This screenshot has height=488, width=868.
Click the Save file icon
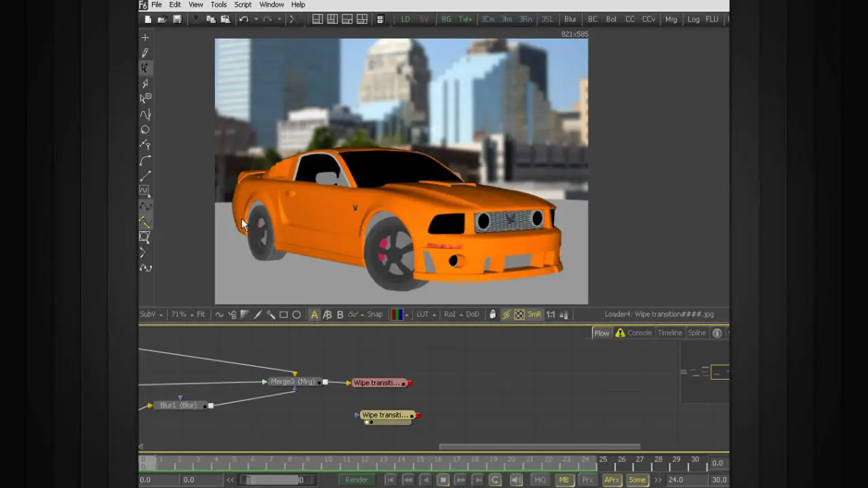pos(177,20)
